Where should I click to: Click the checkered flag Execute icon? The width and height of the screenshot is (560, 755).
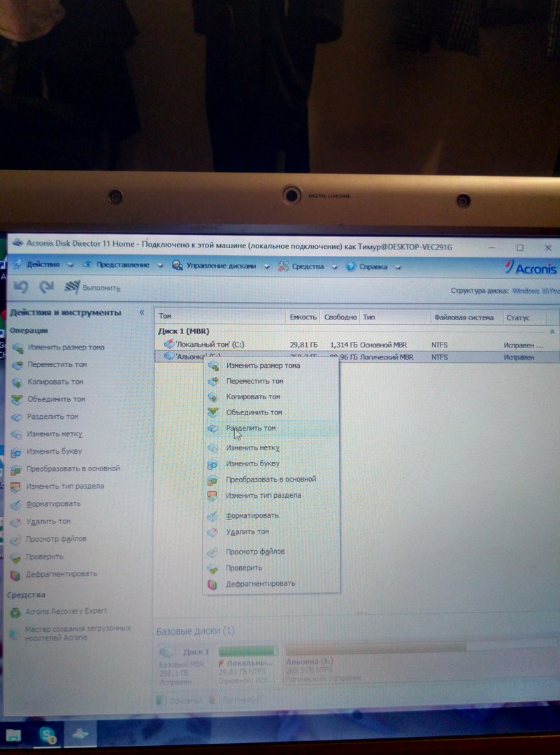pos(71,287)
